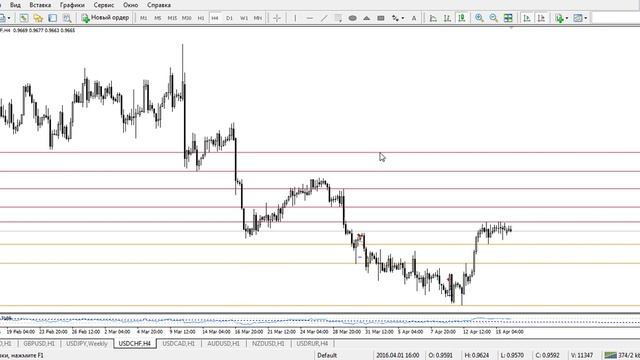Set timeframe to MN
640x360 pixels.
(x=258, y=18)
